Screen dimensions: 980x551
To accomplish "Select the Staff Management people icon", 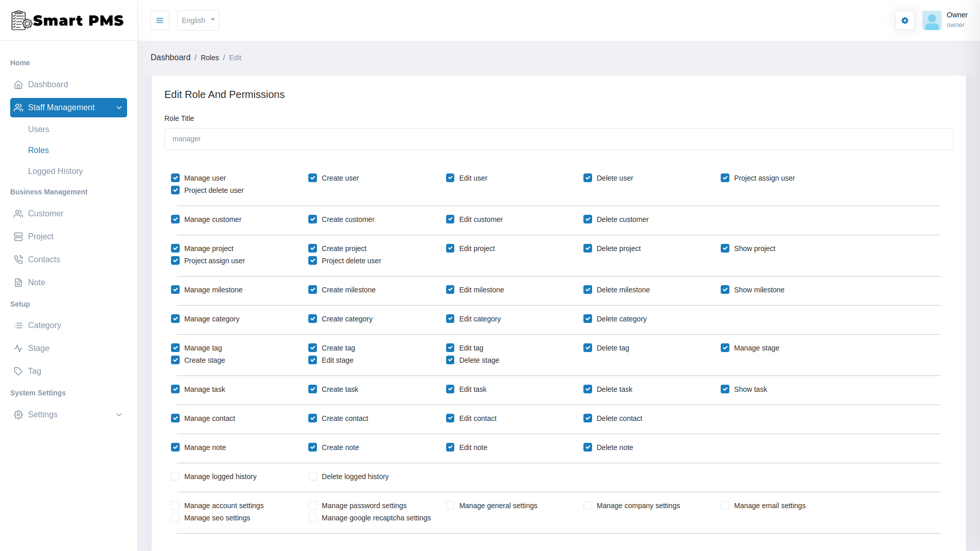I will click(18, 108).
